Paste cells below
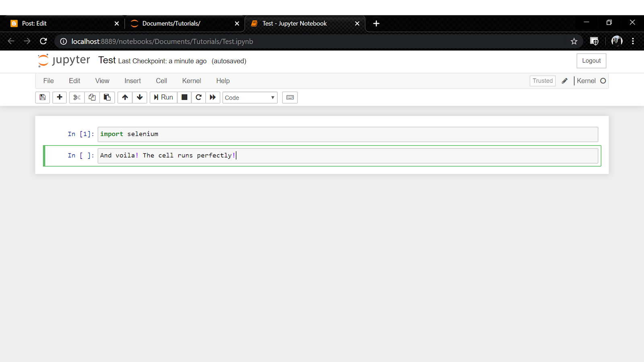Screen dimensions: 644x362 pyautogui.click(x=107, y=97)
